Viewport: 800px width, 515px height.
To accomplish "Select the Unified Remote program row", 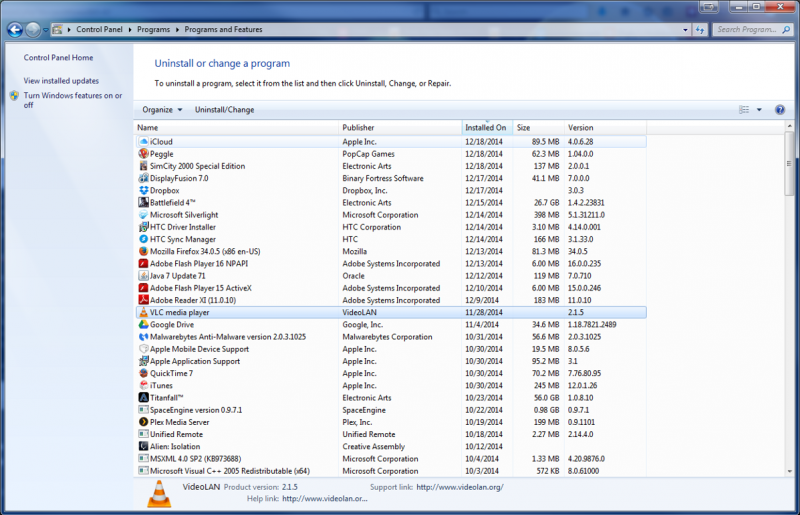I will tap(391, 434).
